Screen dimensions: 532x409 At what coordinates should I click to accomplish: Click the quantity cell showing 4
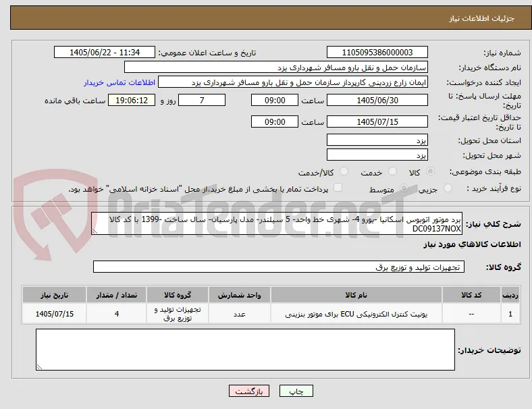click(x=116, y=314)
